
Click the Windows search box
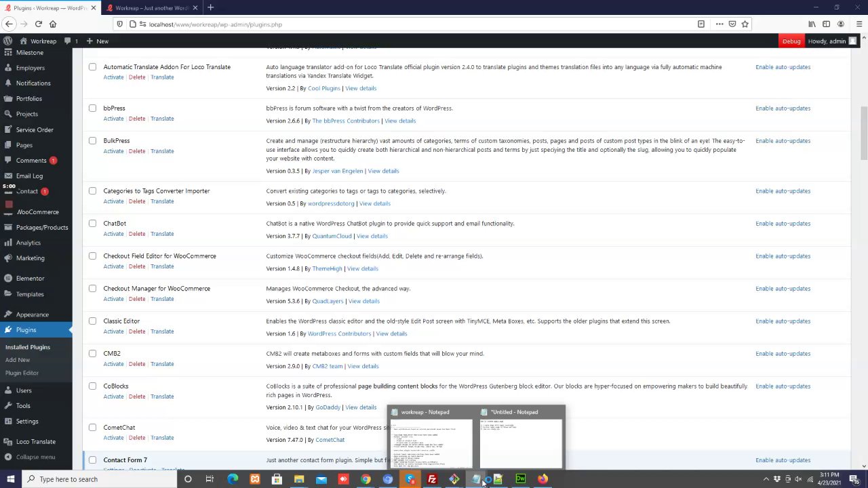pos(100,479)
